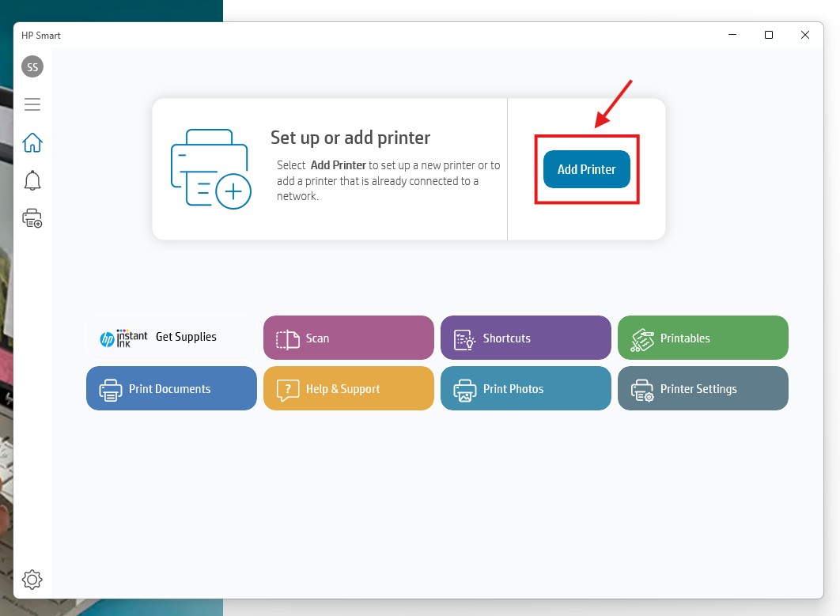Click the HP Instant Ink logo
Image resolution: width=840 pixels, height=616 pixels.
tap(124, 338)
